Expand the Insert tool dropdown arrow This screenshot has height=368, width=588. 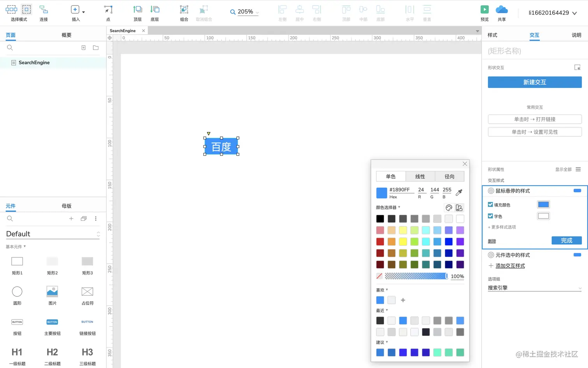(83, 12)
